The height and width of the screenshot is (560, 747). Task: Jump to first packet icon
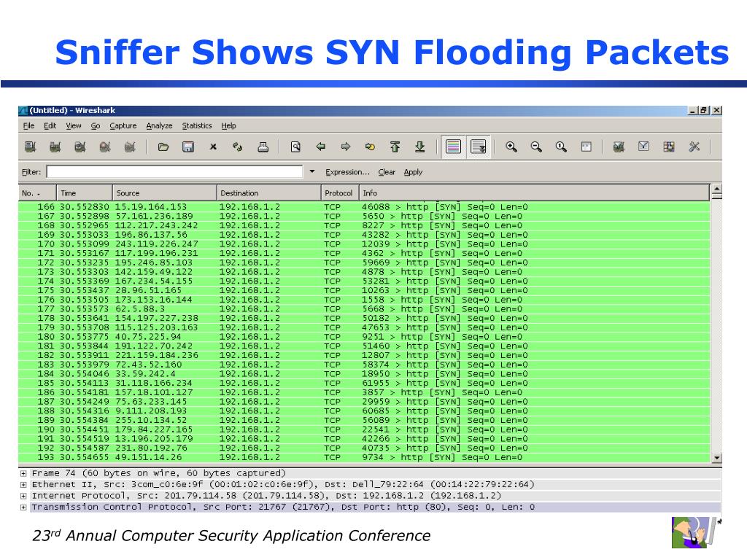395,147
